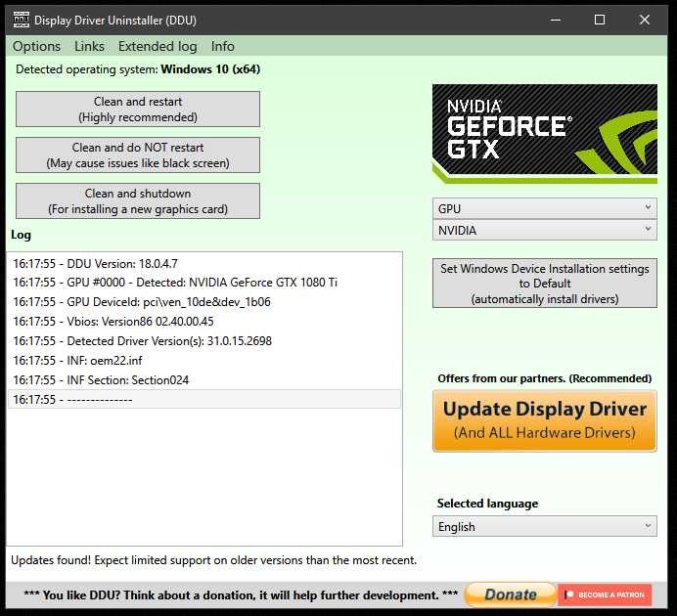The width and height of the screenshot is (677, 616).
Task: Click the Become a Patron button
Action: coord(605,594)
